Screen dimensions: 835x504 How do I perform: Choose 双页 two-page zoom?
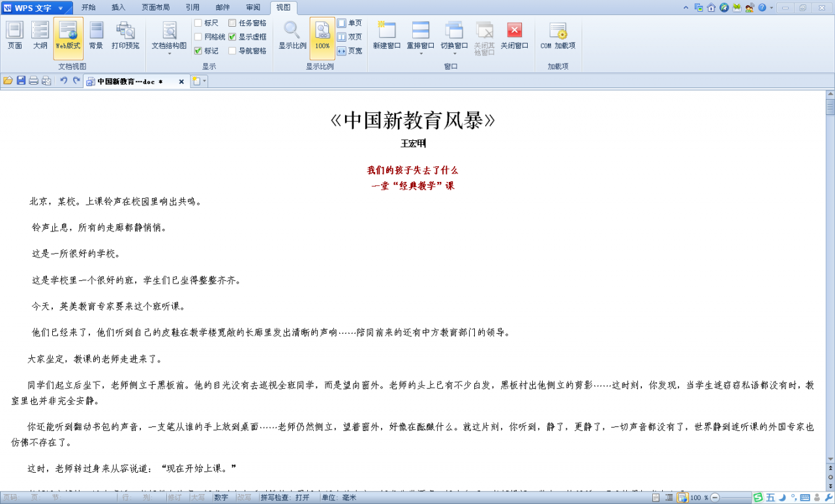pos(350,37)
